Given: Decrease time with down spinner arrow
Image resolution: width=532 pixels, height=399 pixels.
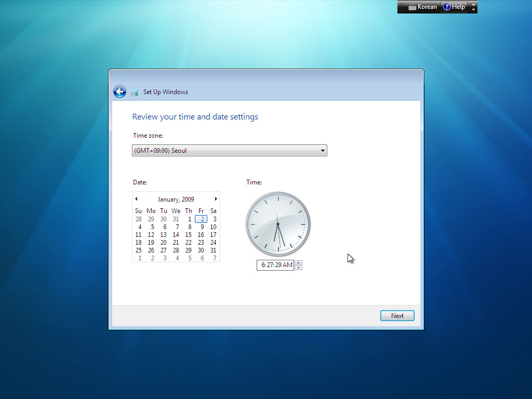Looking at the screenshot, I should (299, 268).
